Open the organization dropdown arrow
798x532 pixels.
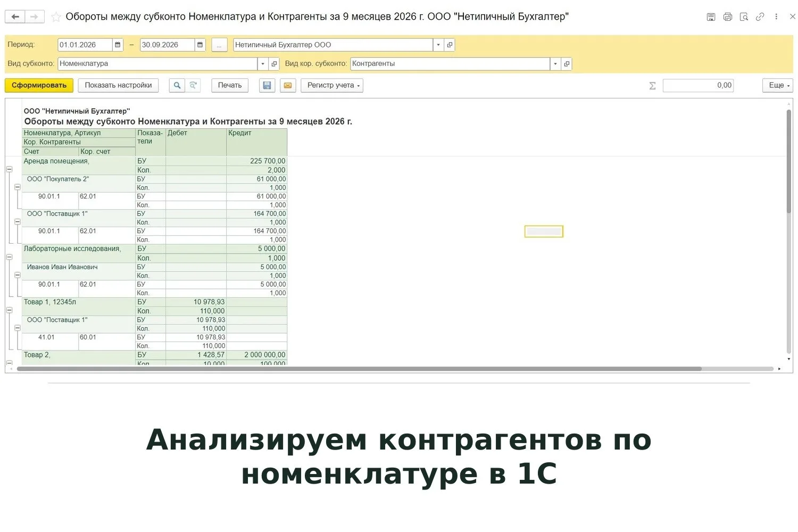click(438, 45)
